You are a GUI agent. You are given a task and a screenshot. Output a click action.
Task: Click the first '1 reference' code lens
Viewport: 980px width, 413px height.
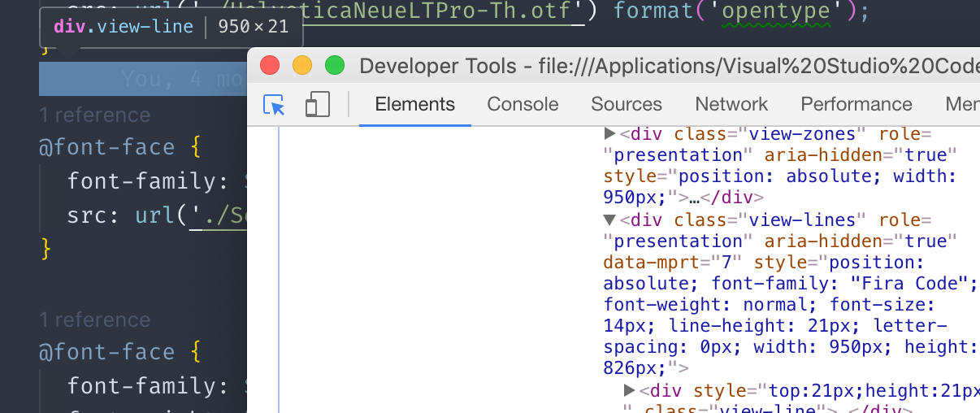95,115
